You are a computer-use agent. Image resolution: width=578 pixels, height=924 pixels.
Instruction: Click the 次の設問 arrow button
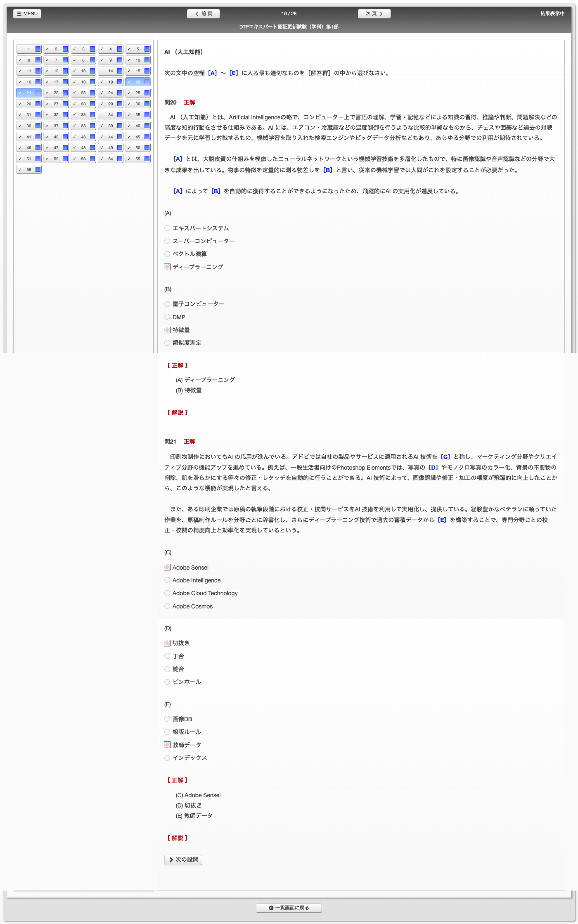click(183, 860)
